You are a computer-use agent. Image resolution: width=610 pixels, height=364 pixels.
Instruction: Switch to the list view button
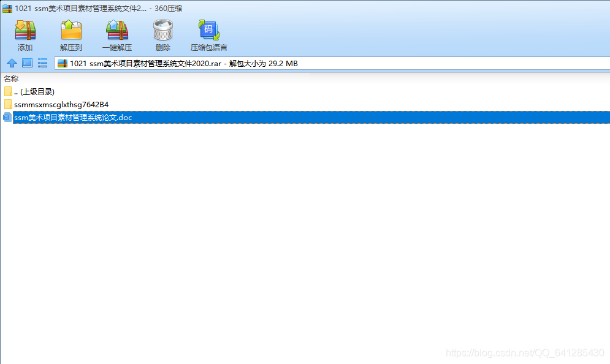click(42, 63)
